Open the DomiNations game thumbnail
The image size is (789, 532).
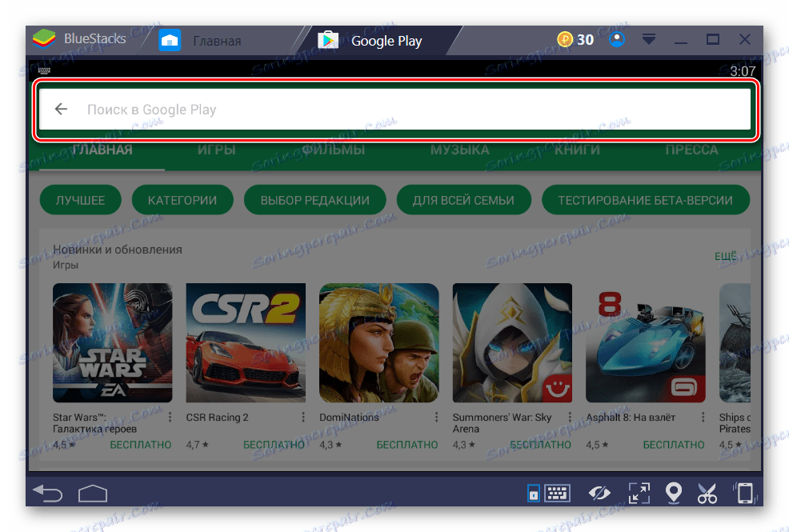point(379,342)
